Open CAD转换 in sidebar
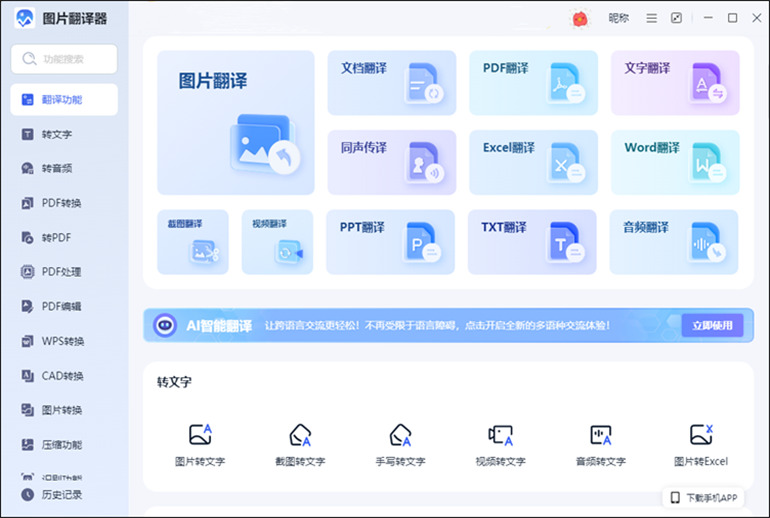The width and height of the screenshot is (770, 518). point(64,376)
